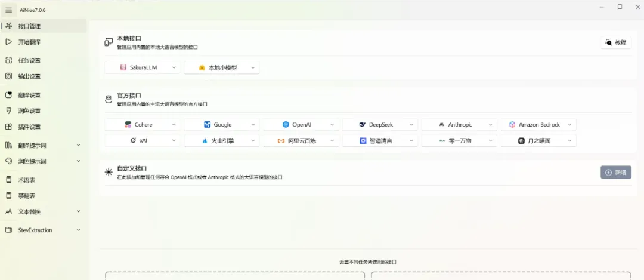Click the DeepSeek whale logo icon

(x=363, y=125)
